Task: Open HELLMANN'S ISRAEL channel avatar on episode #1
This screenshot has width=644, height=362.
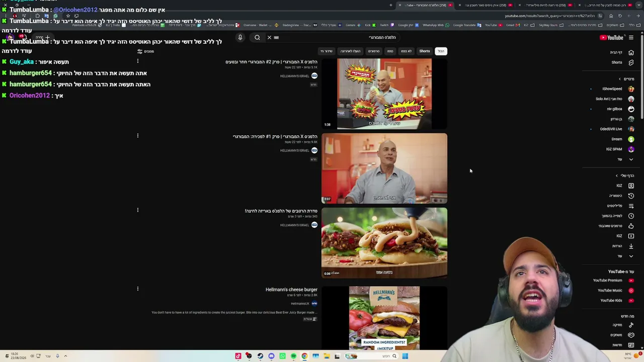Action: click(x=314, y=150)
